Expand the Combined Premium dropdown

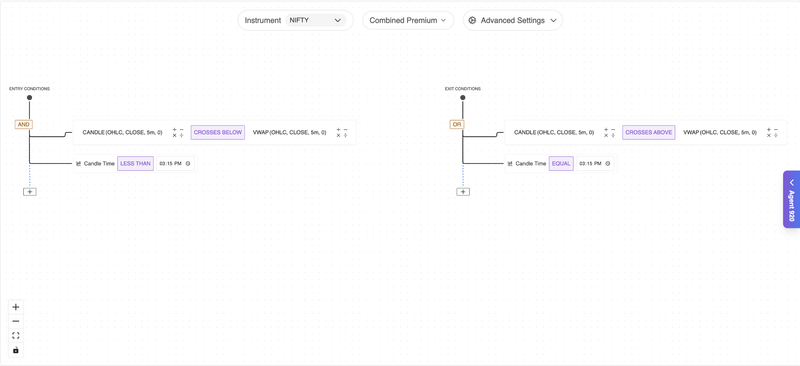(408, 20)
